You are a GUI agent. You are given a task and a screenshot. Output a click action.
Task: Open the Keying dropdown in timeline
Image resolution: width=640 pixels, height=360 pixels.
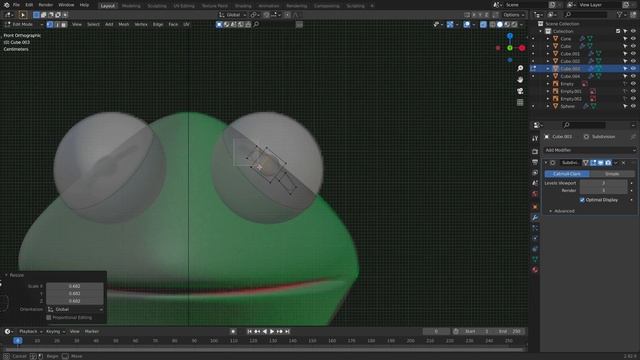(55, 331)
